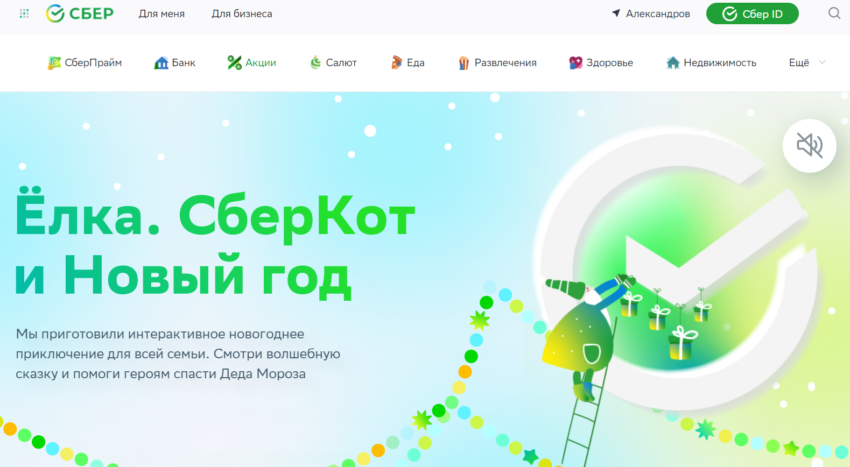Click the Здоровье heart icon
The height and width of the screenshot is (467, 850).
(575, 63)
